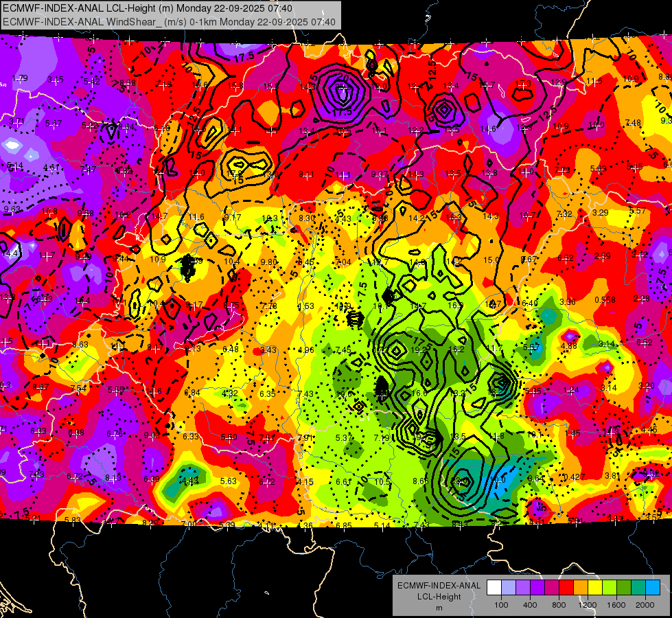Click the legend tick label 800

click(x=559, y=605)
